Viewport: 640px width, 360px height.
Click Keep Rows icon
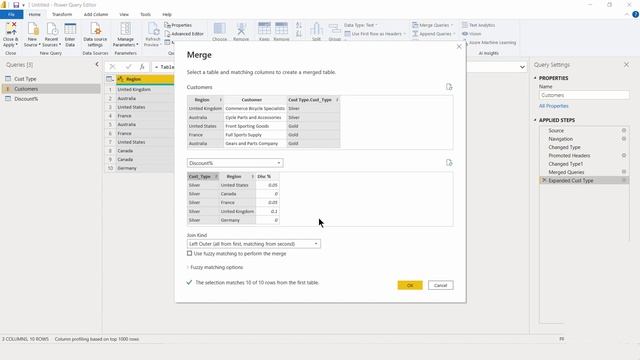264,32
